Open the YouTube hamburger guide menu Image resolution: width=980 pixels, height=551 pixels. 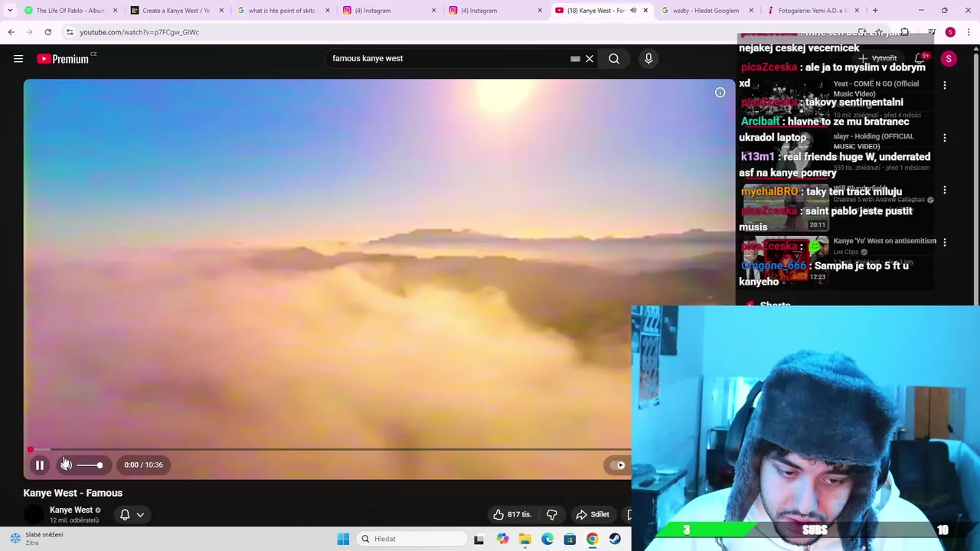[x=18, y=59]
